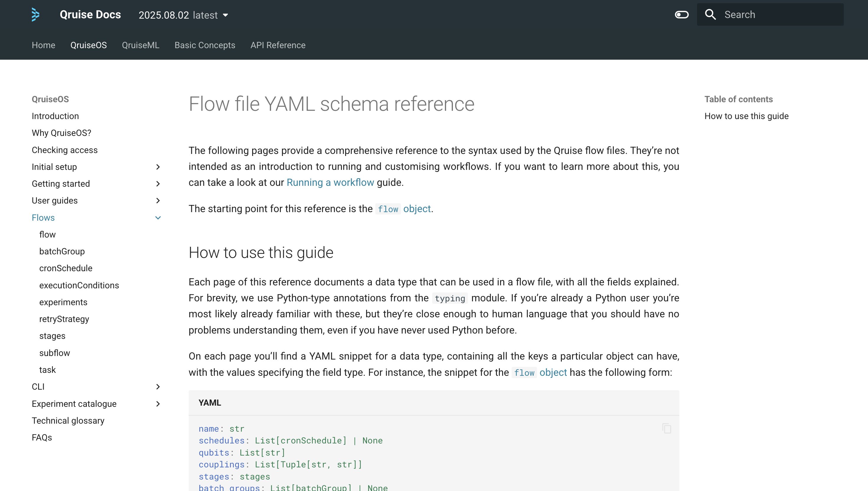
Task: Open the API Reference tab
Action: pyautogui.click(x=278, y=45)
